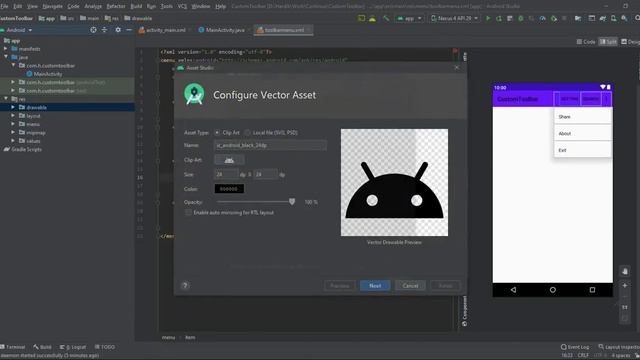Select About in phone preview menu
The image size is (640, 360).
click(x=582, y=133)
